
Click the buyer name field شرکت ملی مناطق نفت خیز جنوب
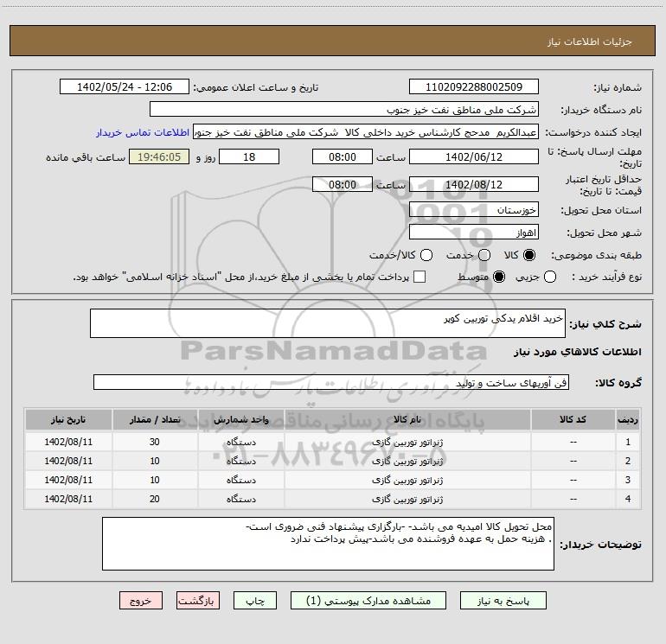[x=344, y=109]
